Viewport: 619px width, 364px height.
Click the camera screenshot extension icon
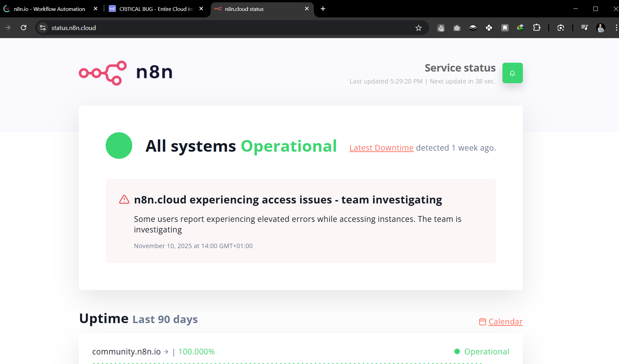pos(457,28)
